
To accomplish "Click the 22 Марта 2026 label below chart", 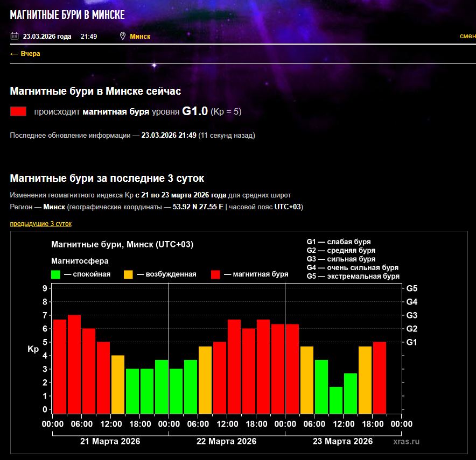I will 227,441.
